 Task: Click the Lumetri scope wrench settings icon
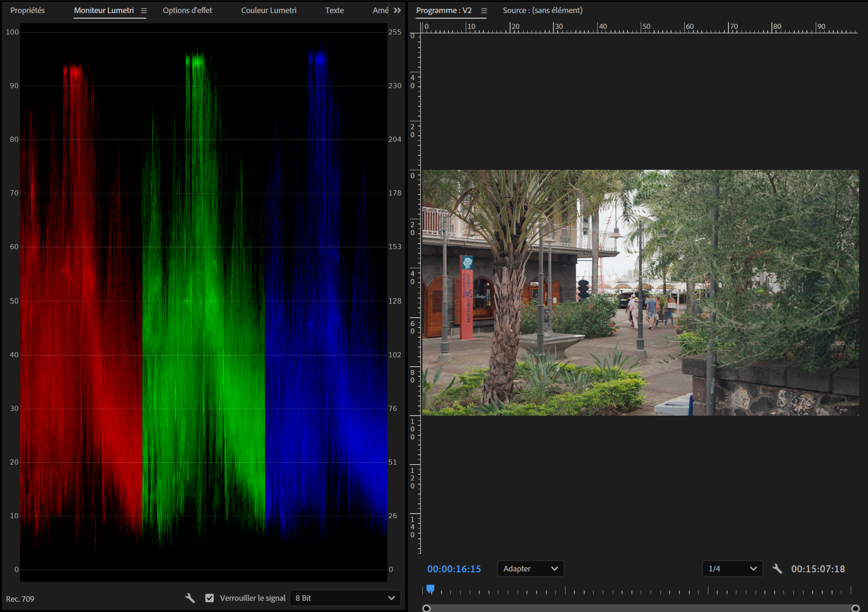tap(190, 598)
